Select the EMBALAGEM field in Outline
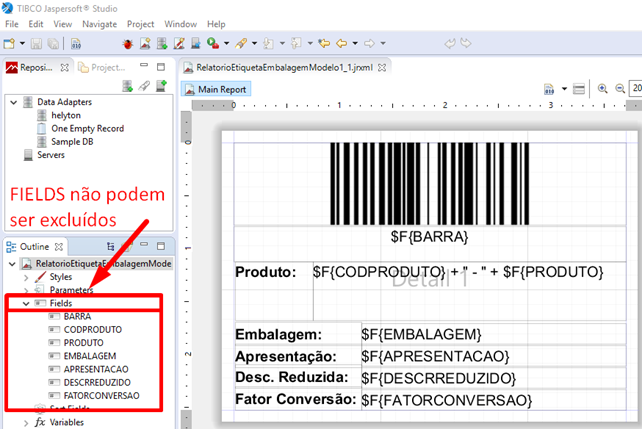Screen dimensions: 642x429 (90, 356)
